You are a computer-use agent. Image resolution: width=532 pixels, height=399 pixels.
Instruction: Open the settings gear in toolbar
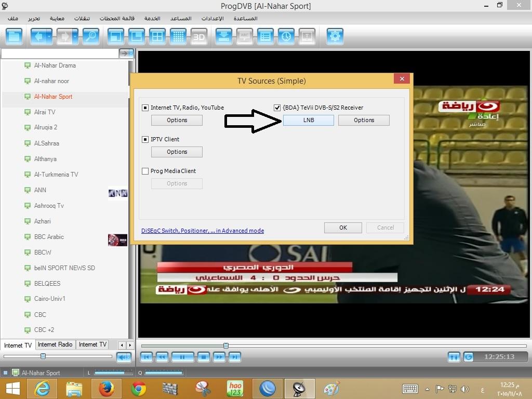click(x=335, y=36)
